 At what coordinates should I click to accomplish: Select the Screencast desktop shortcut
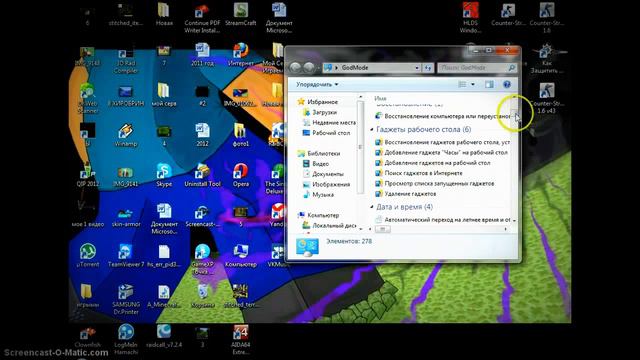202,216
